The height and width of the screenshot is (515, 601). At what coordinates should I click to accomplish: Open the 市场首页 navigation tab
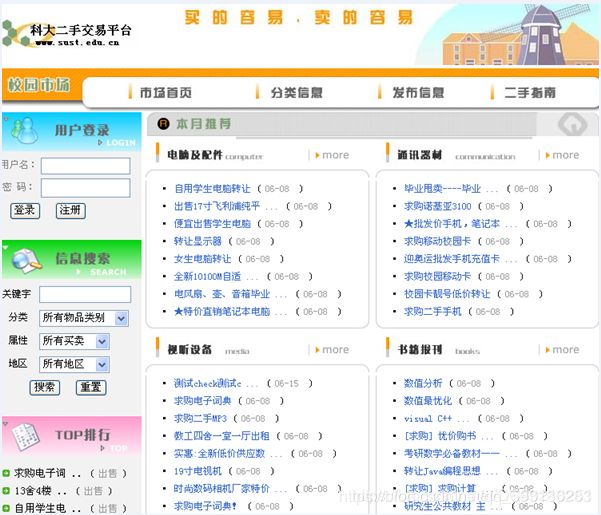pos(165,92)
